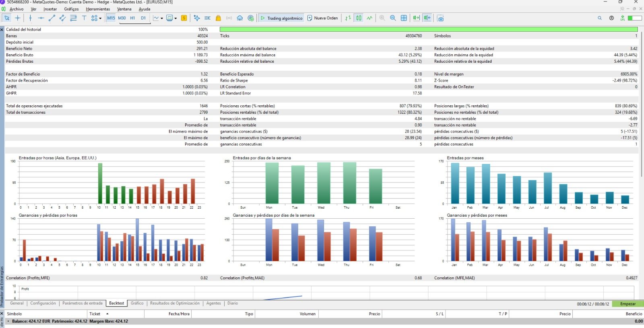Take a chart screenshot with camera icon
The height and width of the screenshot is (328, 644).
pyautogui.click(x=440, y=18)
